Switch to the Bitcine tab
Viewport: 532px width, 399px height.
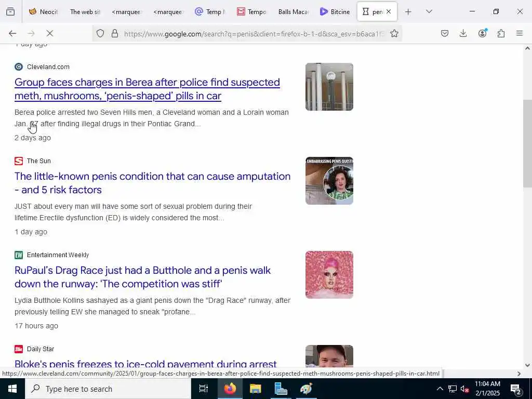[335, 12]
